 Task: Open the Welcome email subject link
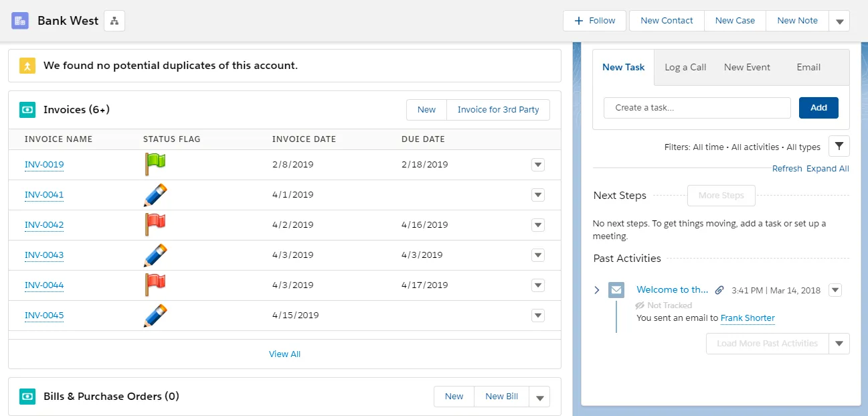[x=672, y=290]
